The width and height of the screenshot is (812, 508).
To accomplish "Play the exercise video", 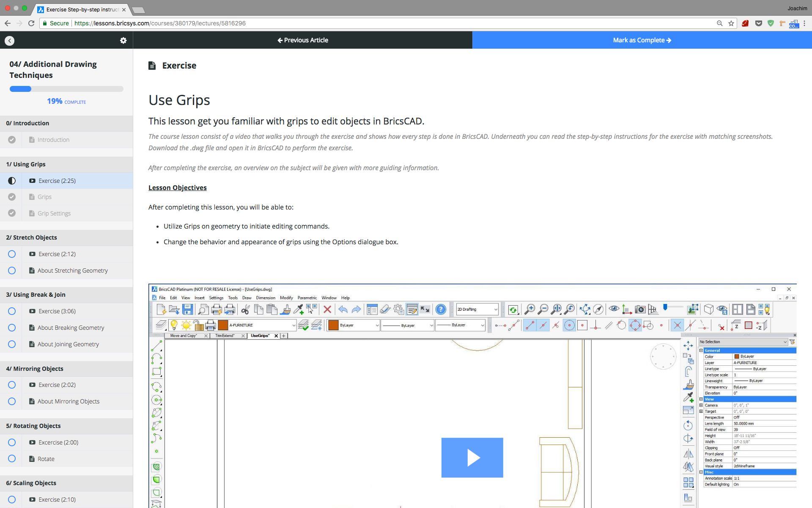I will coord(472,458).
